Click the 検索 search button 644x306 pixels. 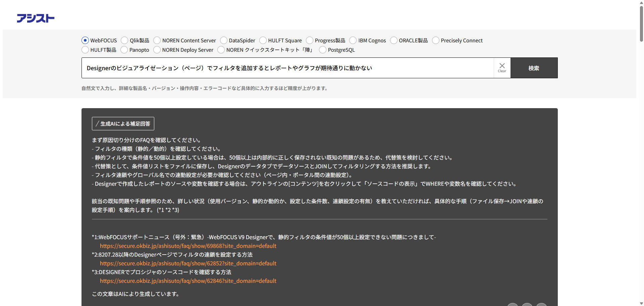[x=534, y=68]
